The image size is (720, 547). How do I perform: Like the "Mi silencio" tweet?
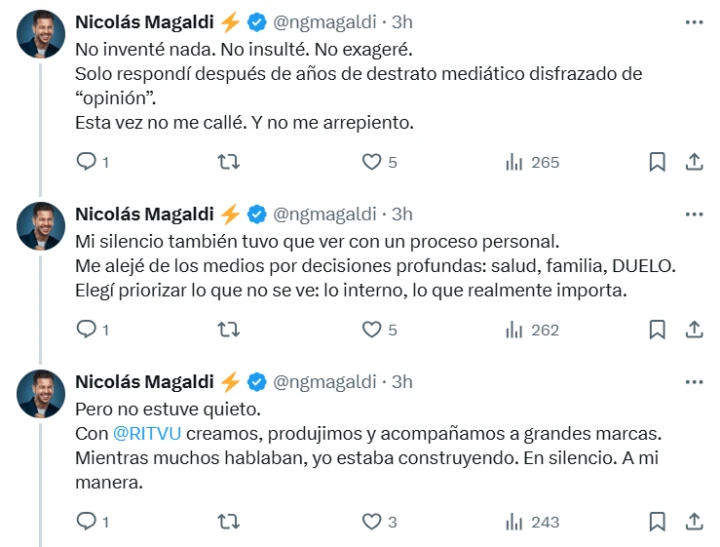pos(372,329)
